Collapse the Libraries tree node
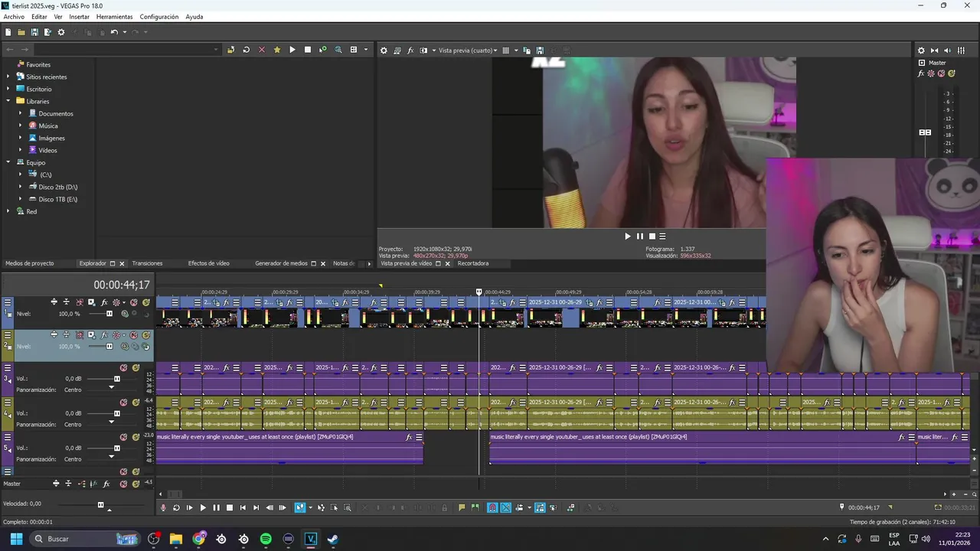The width and height of the screenshot is (980, 551). pos(8,101)
